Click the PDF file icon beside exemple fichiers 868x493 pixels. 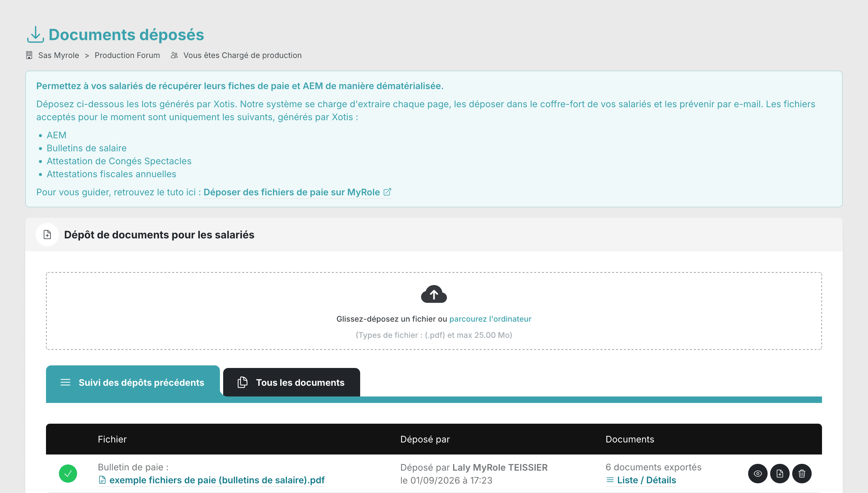(x=102, y=480)
